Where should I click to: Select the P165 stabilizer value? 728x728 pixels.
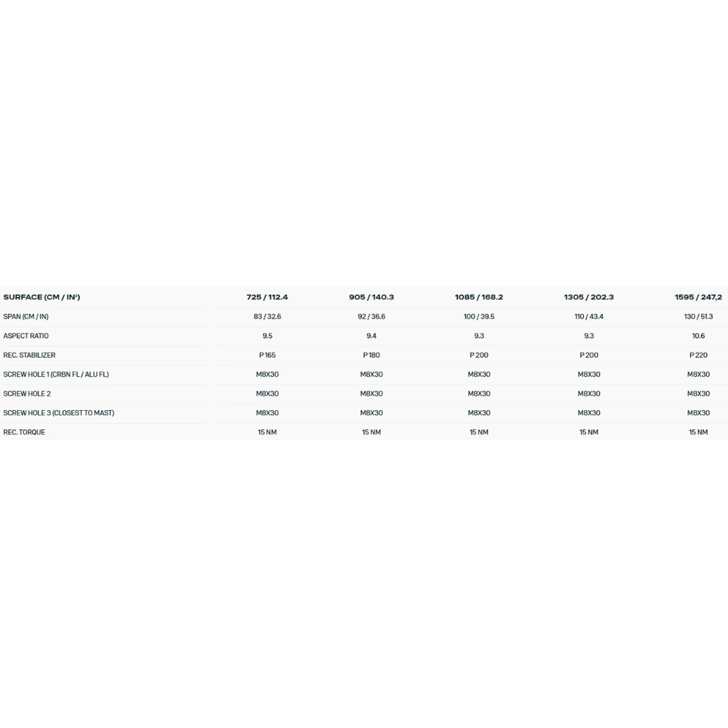coord(267,355)
